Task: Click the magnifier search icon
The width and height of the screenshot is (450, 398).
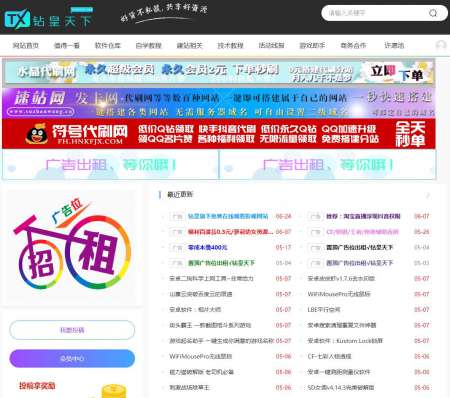Action: click(433, 13)
